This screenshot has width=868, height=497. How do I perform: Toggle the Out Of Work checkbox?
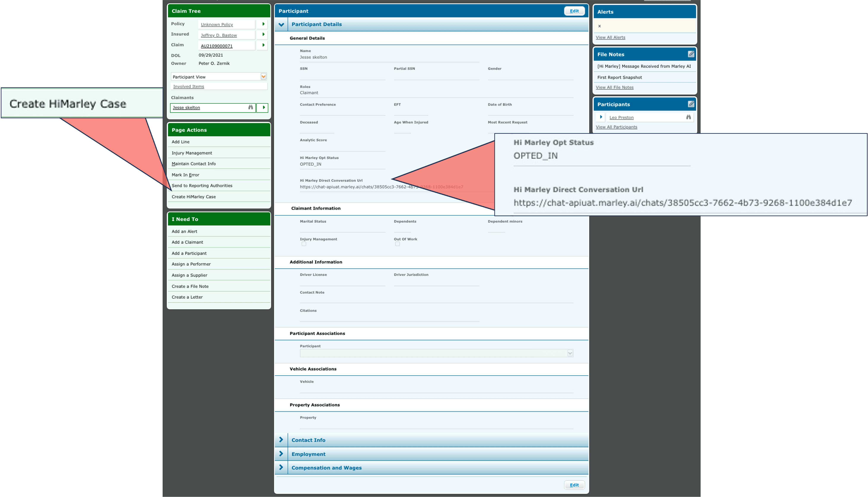click(x=397, y=244)
